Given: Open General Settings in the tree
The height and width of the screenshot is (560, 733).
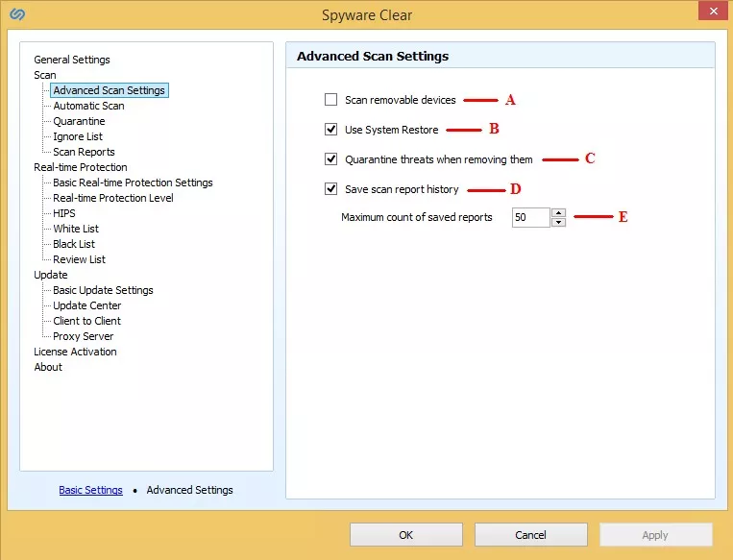Looking at the screenshot, I should [x=72, y=60].
